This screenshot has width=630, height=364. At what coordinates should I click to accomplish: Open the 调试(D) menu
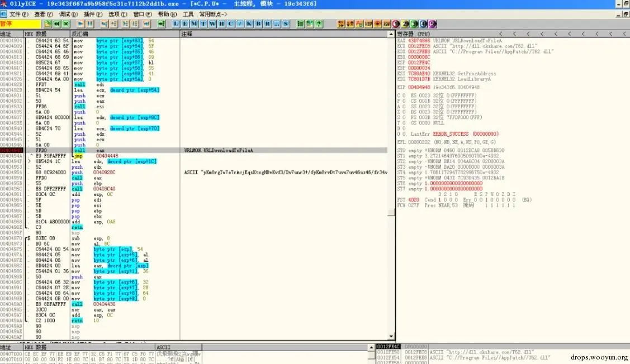tap(68, 14)
